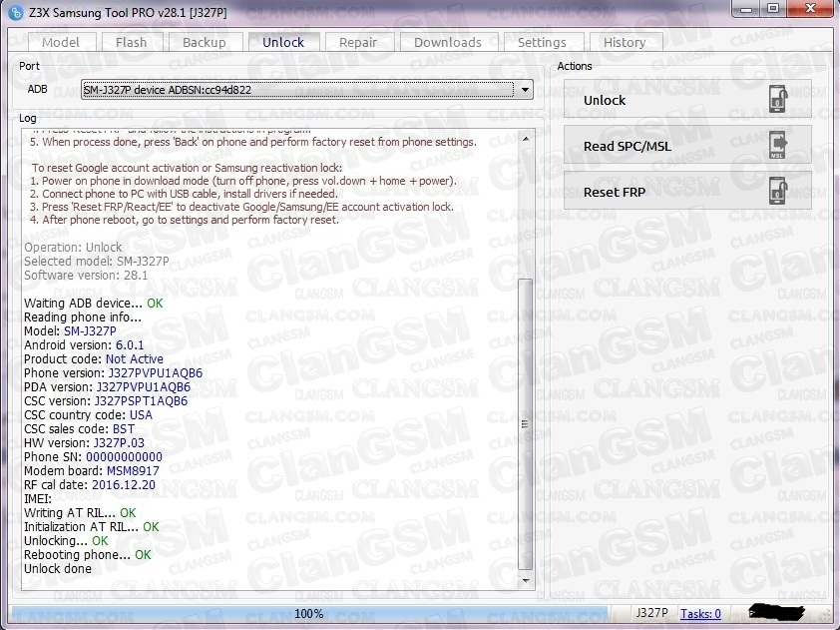Click the Read SPC/MSL button
The width and height of the screenshot is (840, 630).
click(687, 146)
